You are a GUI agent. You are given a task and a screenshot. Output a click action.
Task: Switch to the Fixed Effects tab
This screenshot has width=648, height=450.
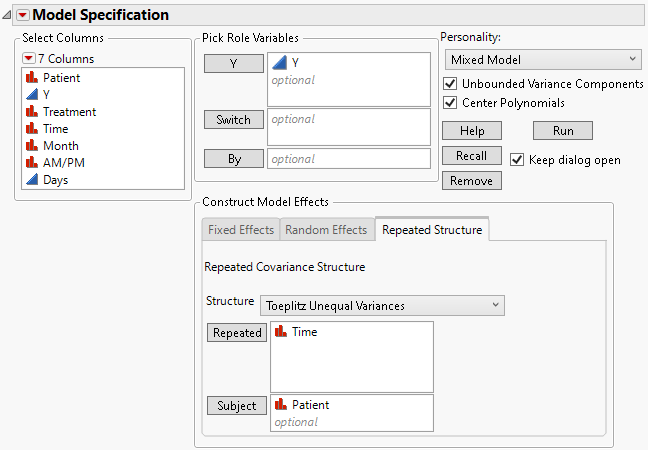(240, 230)
